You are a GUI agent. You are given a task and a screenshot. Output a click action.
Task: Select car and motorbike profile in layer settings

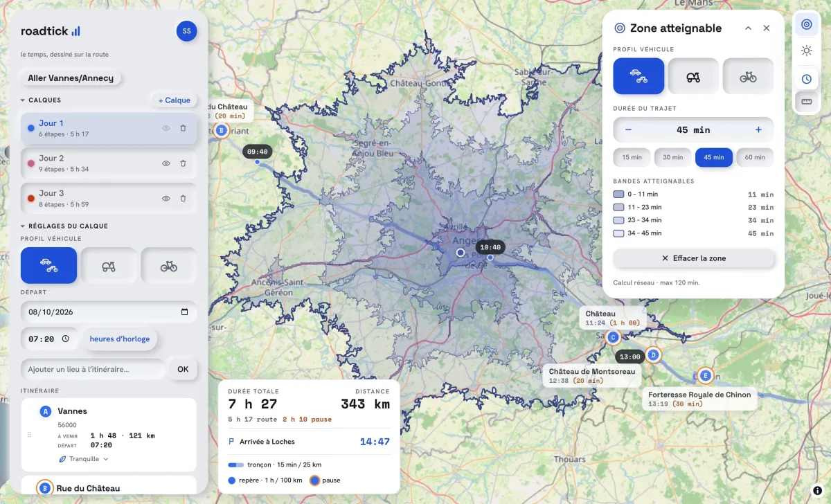[48, 266]
